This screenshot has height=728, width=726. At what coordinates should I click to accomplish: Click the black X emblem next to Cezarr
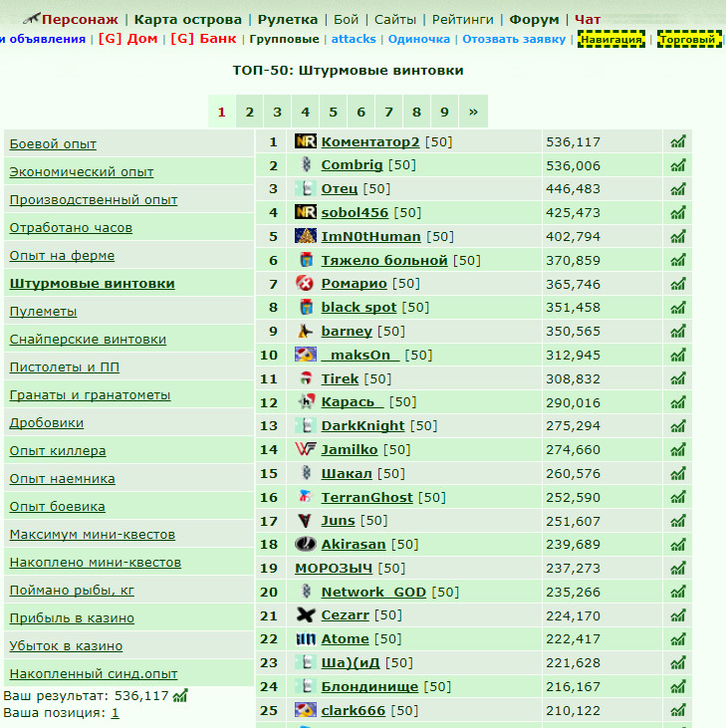click(306, 615)
